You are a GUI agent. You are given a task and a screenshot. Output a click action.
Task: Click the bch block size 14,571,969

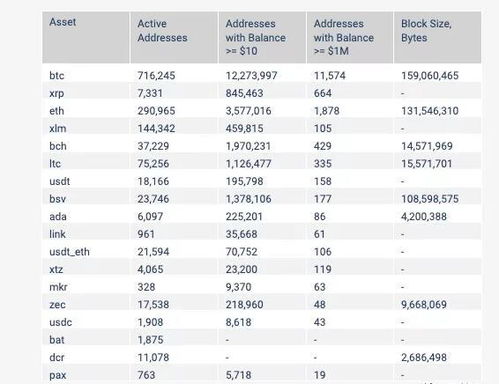point(427,146)
